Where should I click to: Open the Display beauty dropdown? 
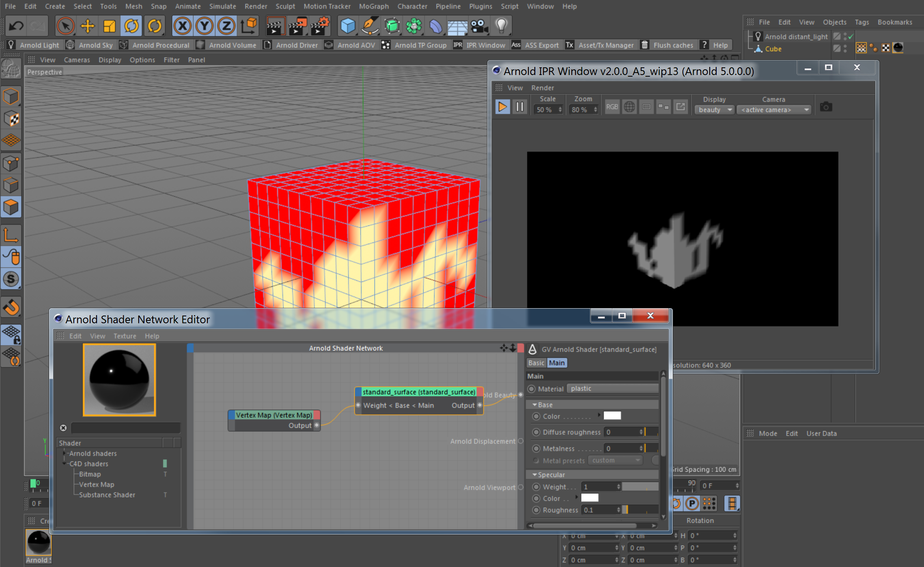click(715, 110)
